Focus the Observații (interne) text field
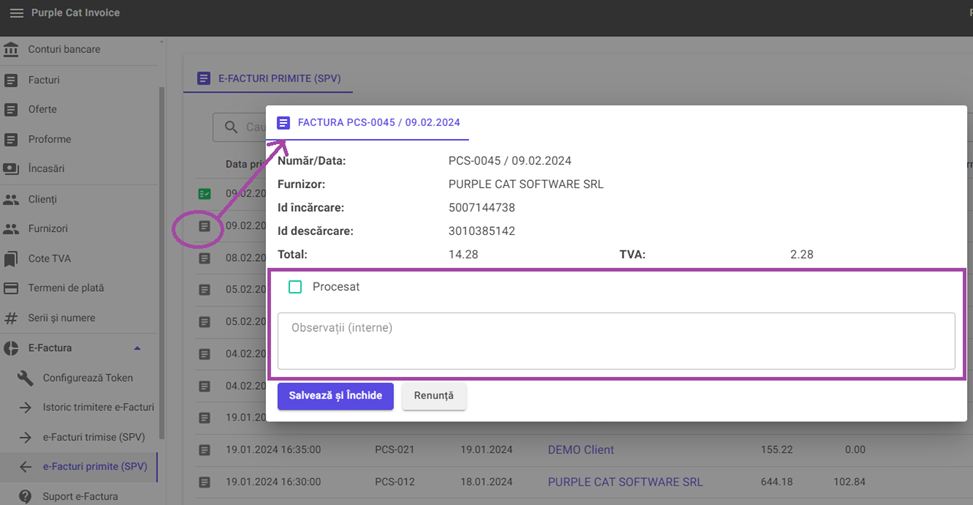The image size is (973, 505). pos(616,341)
